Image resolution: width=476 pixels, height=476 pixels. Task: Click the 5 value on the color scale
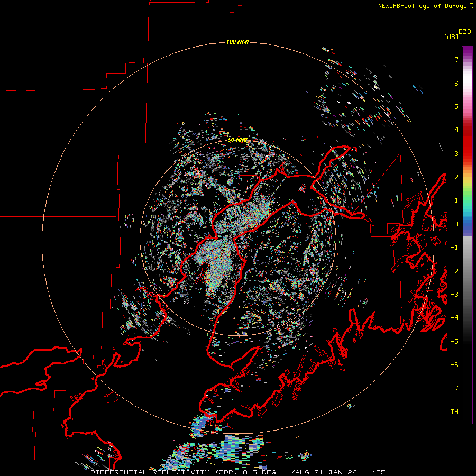click(456, 106)
